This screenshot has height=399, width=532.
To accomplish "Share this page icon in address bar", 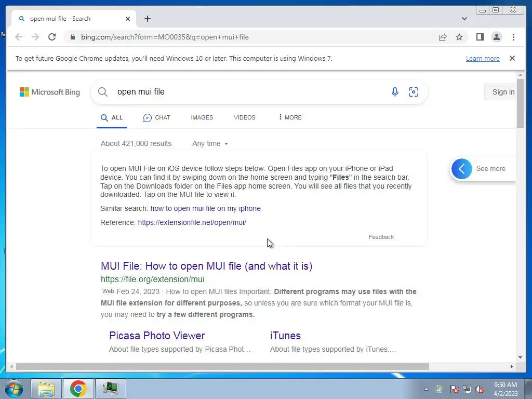I will [443, 37].
